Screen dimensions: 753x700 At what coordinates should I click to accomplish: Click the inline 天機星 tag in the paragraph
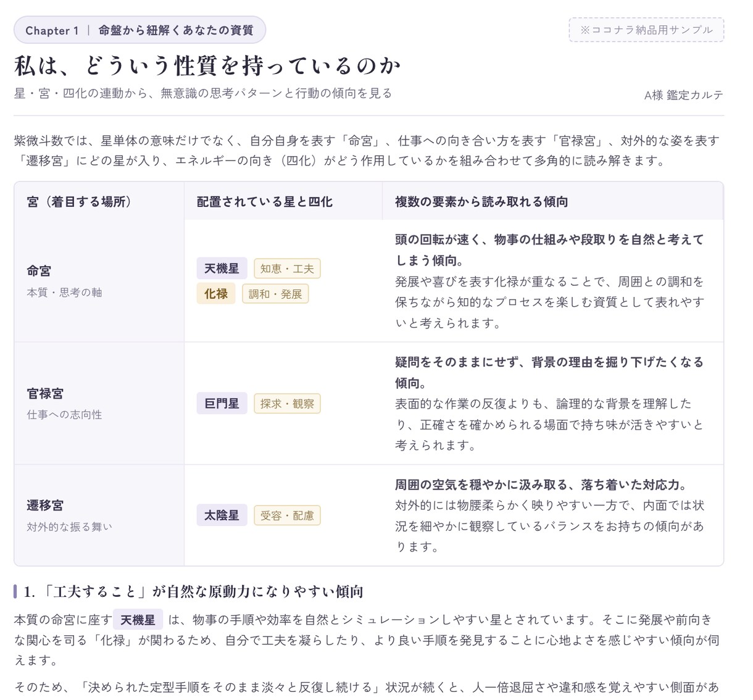click(x=138, y=620)
